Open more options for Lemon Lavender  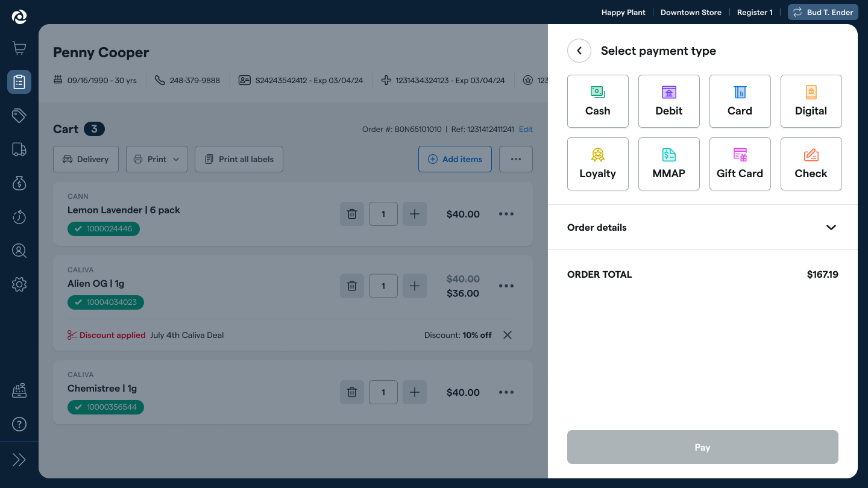(506, 214)
